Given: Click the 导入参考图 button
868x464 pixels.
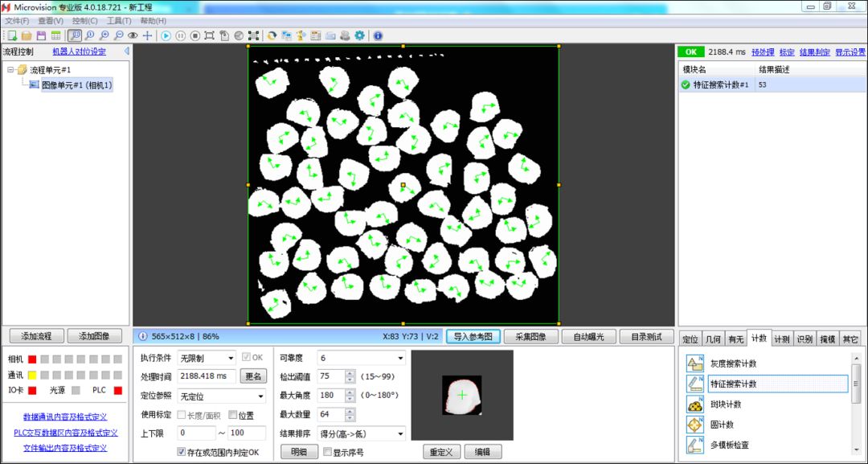Looking at the screenshot, I should click(x=473, y=337).
